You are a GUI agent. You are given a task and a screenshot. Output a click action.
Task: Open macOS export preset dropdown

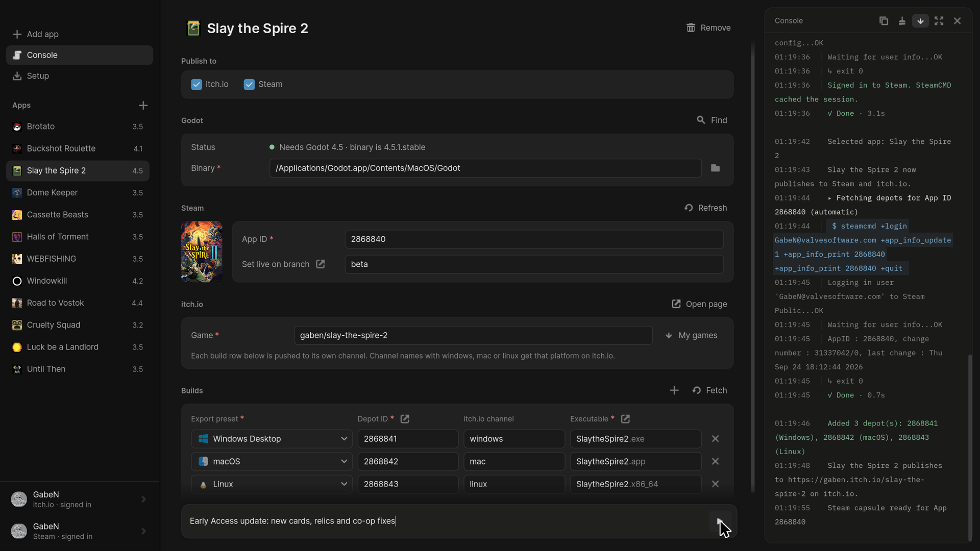[x=272, y=461]
